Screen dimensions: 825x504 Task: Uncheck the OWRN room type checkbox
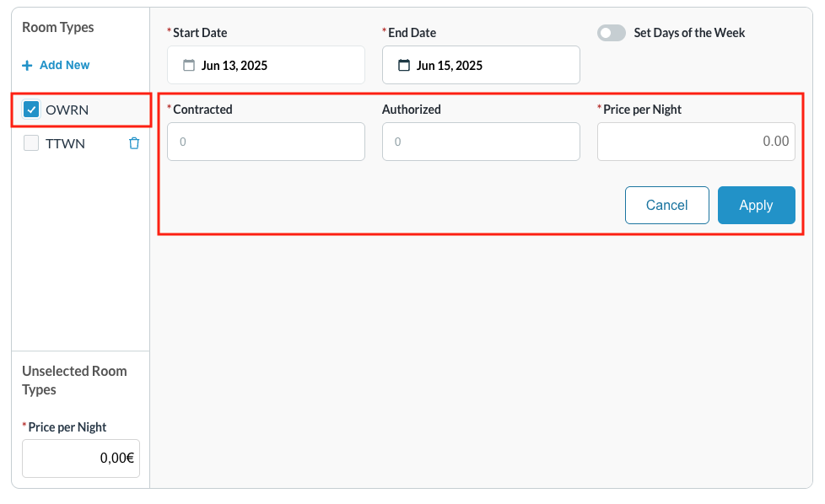point(31,110)
